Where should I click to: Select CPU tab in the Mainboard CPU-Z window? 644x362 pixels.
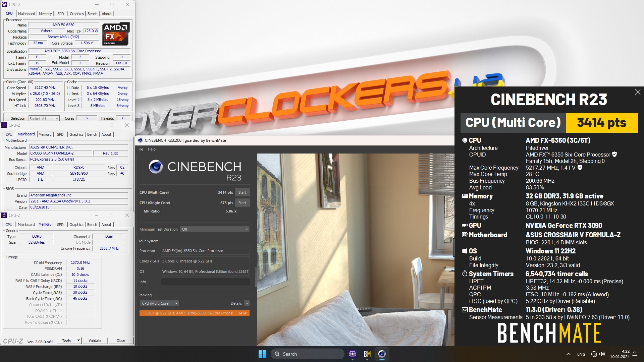click(9, 134)
